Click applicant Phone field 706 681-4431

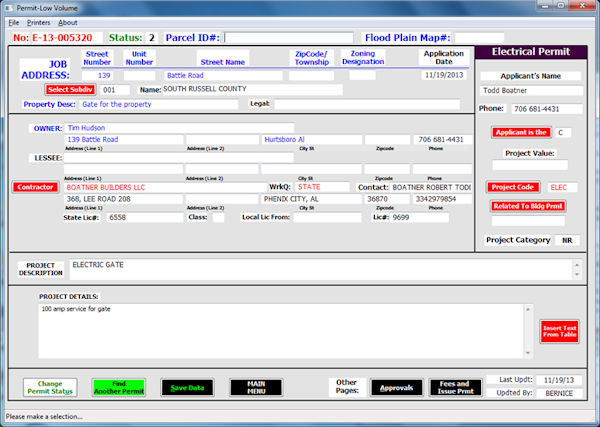coord(547,109)
